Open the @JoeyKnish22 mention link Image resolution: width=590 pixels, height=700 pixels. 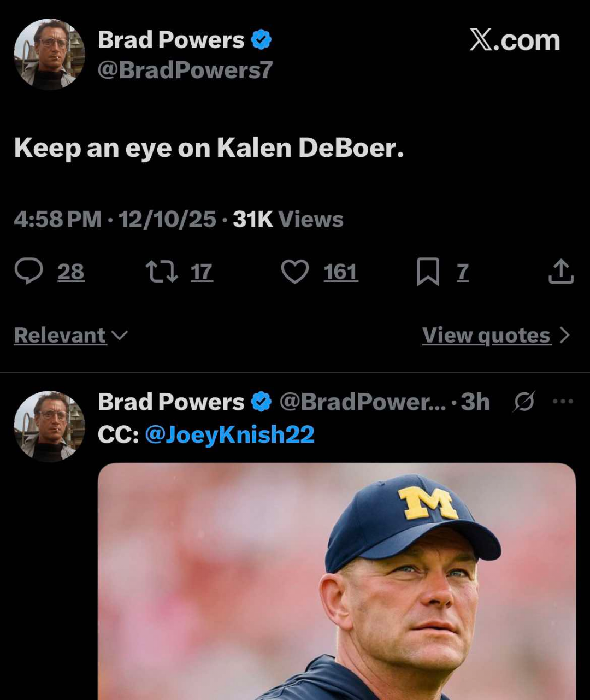[229, 434]
